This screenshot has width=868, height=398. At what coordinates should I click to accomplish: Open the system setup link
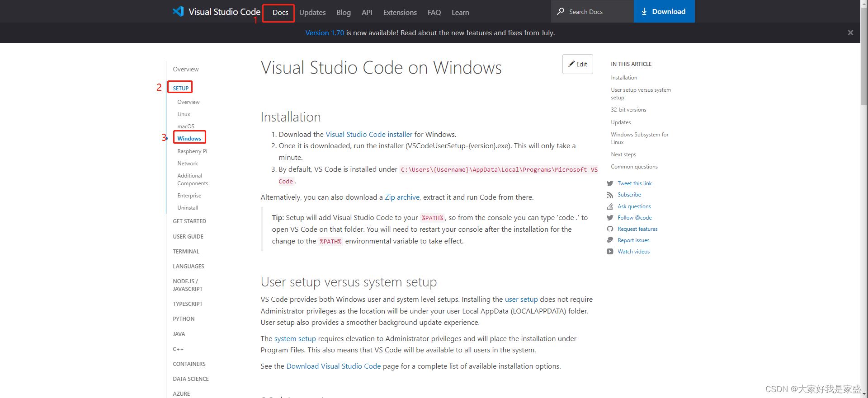pos(295,339)
